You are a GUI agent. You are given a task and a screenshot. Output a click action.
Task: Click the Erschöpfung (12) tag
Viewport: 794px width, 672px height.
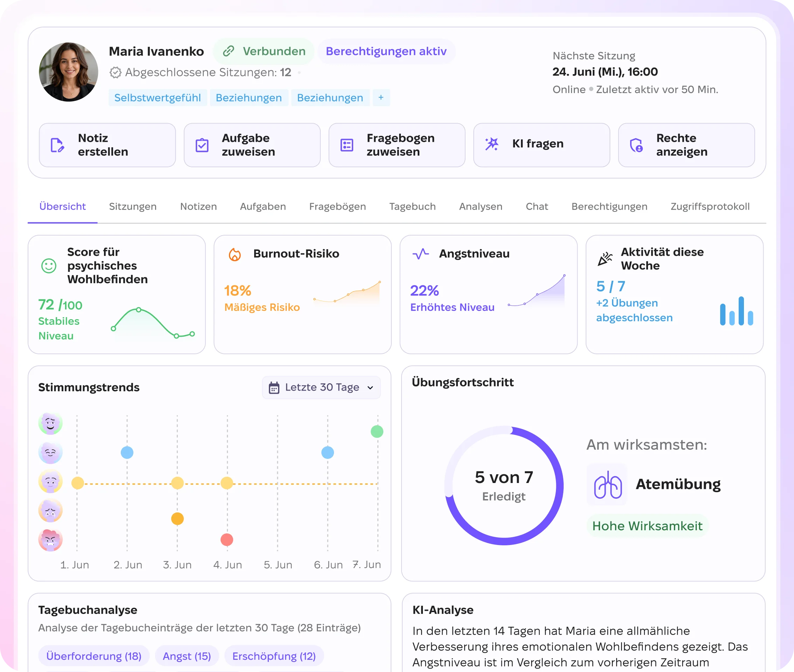coord(274,656)
